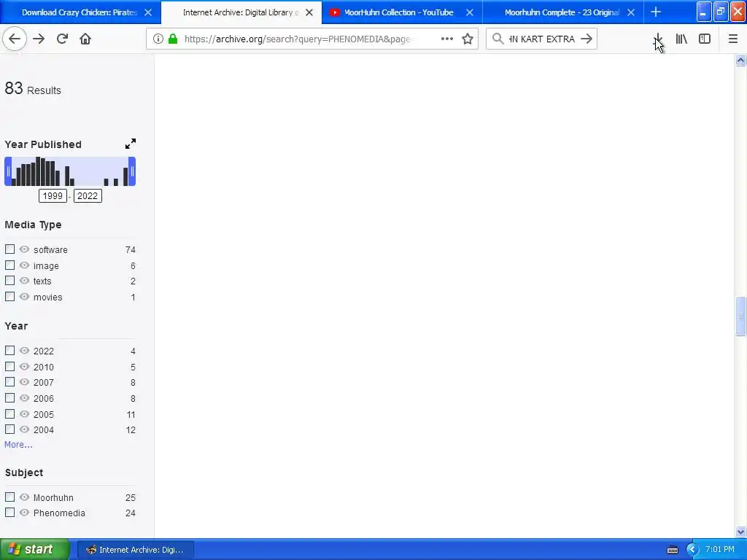Toggle the eye icon next to image

pyautogui.click(x=24, y=265)
